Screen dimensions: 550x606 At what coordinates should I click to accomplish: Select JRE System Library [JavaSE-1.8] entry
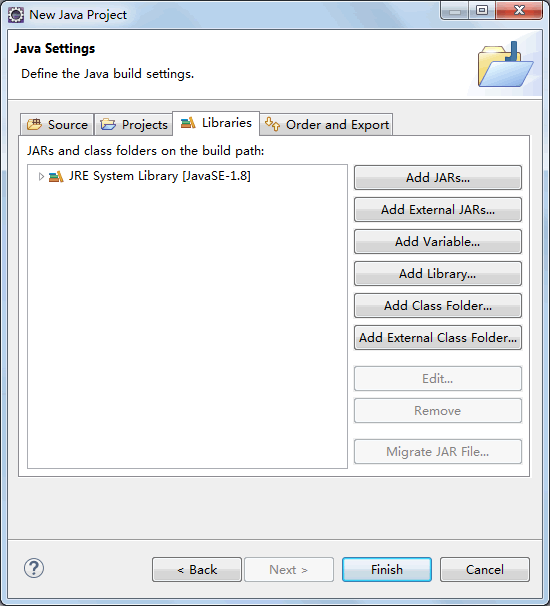(160, 176)
